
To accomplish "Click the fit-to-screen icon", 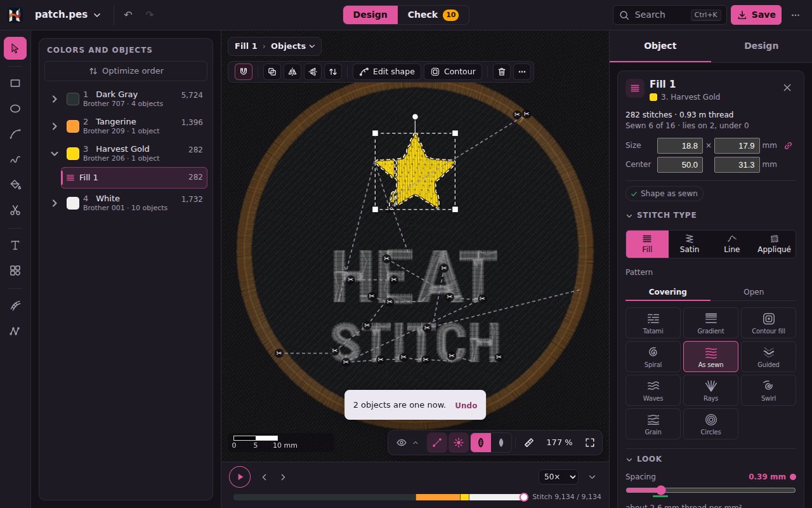I will [590, 443].
